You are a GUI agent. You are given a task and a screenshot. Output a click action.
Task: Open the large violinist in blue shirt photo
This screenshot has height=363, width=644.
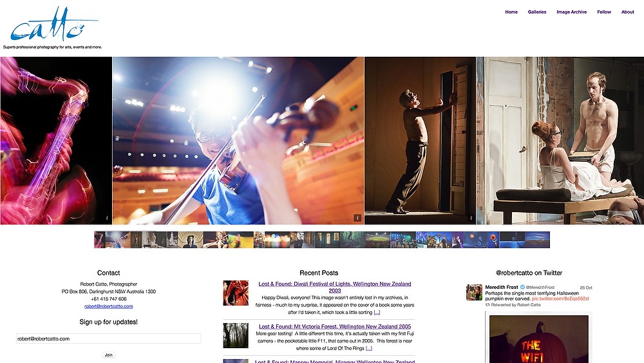(238, 141)
